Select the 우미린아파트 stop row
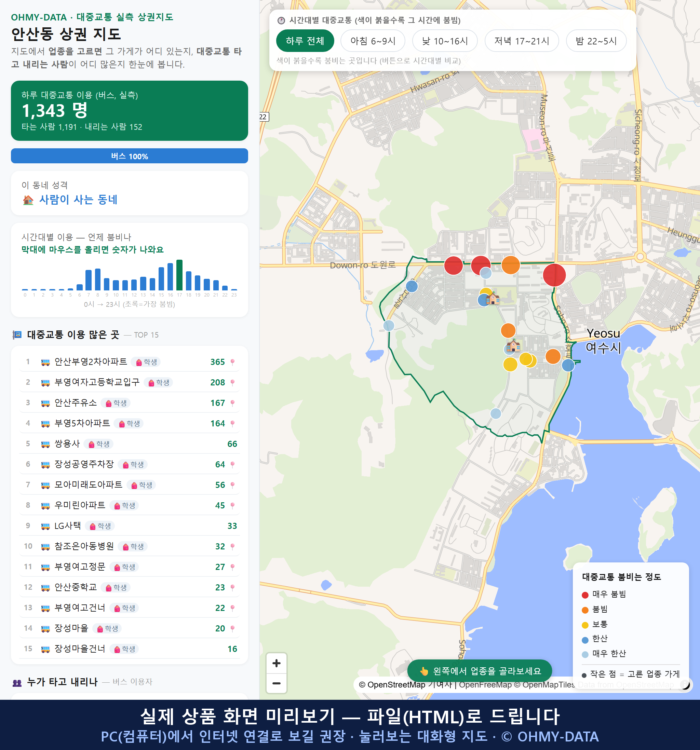The width and height of the screenshot is (700, 750). pyautogui.click(x=130, y=505)
